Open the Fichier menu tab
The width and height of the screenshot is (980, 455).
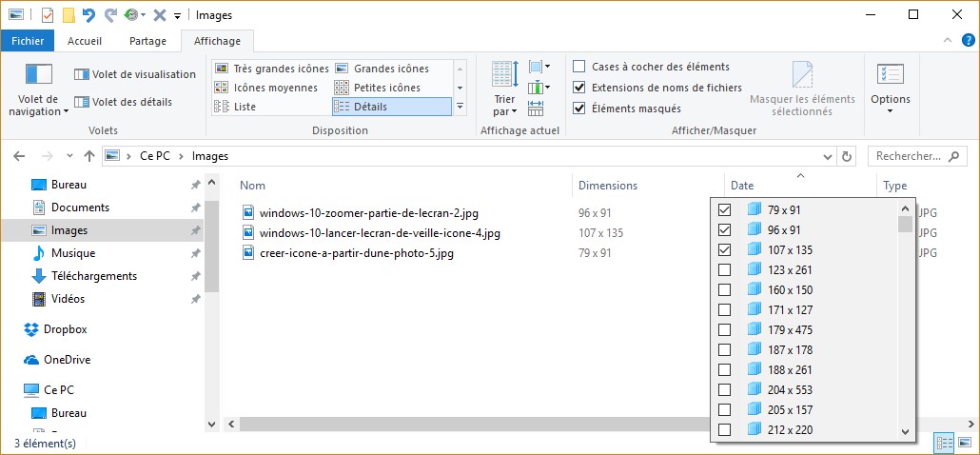pos(28,41)
